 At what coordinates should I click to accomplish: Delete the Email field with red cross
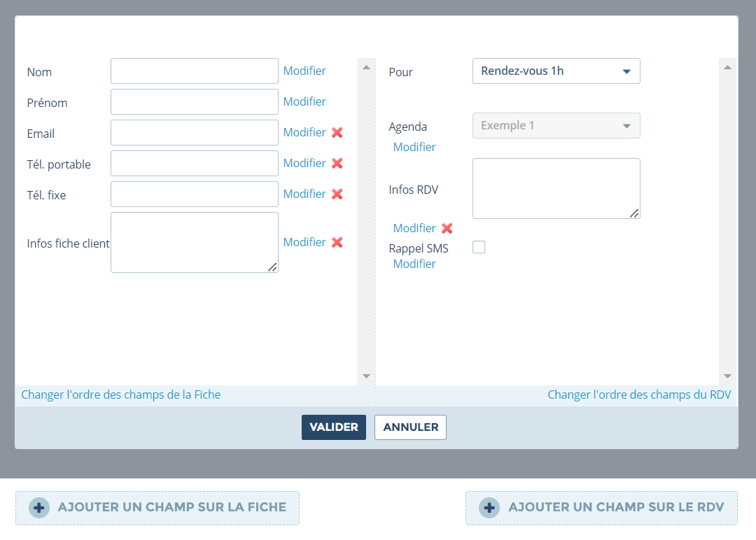pyautogui.click(x=337, y=132)
